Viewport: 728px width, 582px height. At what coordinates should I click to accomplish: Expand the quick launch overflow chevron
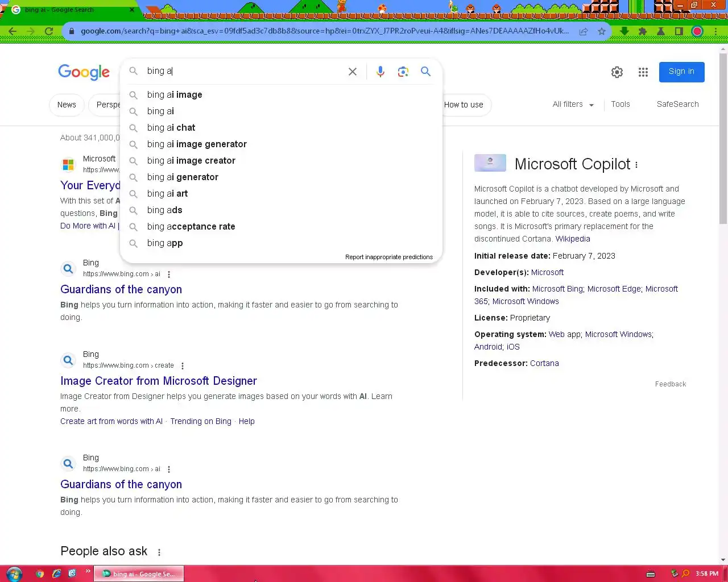(x=88, y=571)
